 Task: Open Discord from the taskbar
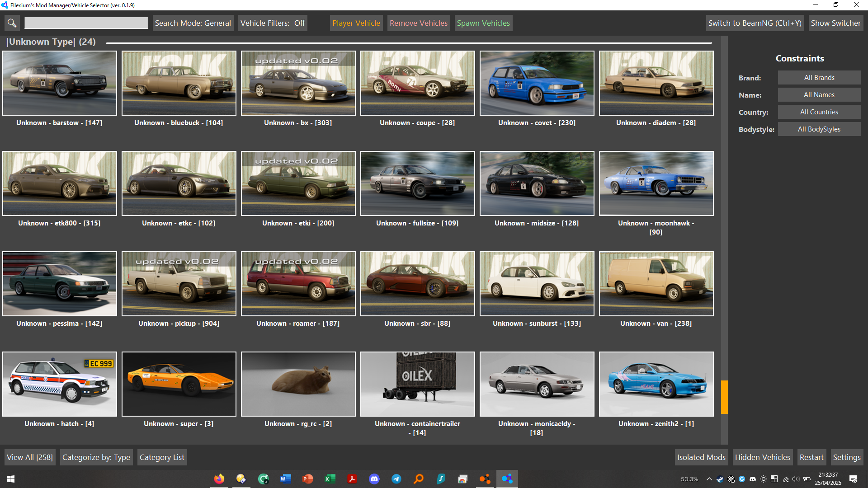click(x=374, y=479)
